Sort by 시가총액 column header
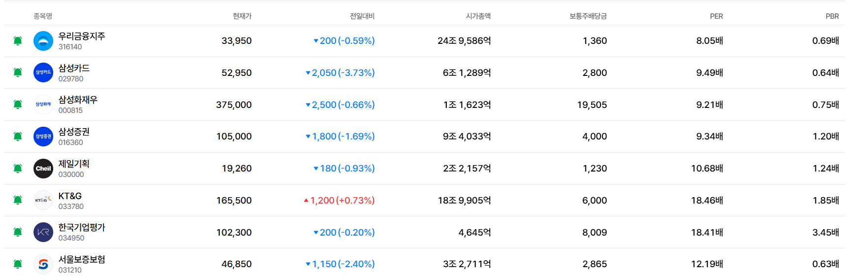The height and width of the screenshot is (278, 868). tap(478, 16)
